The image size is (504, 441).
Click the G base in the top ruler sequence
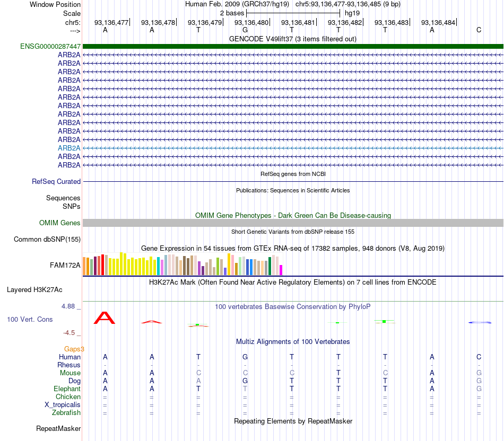tap(245, 30)
